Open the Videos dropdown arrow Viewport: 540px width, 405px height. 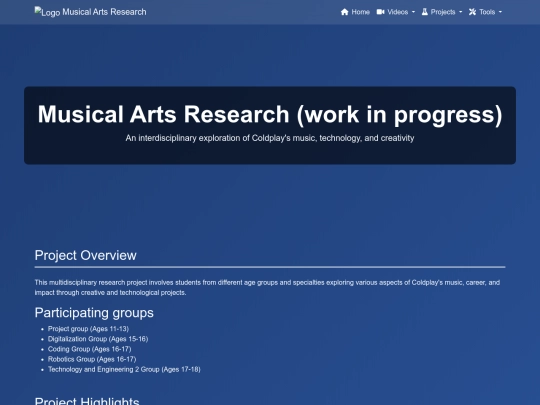point(413,12)
